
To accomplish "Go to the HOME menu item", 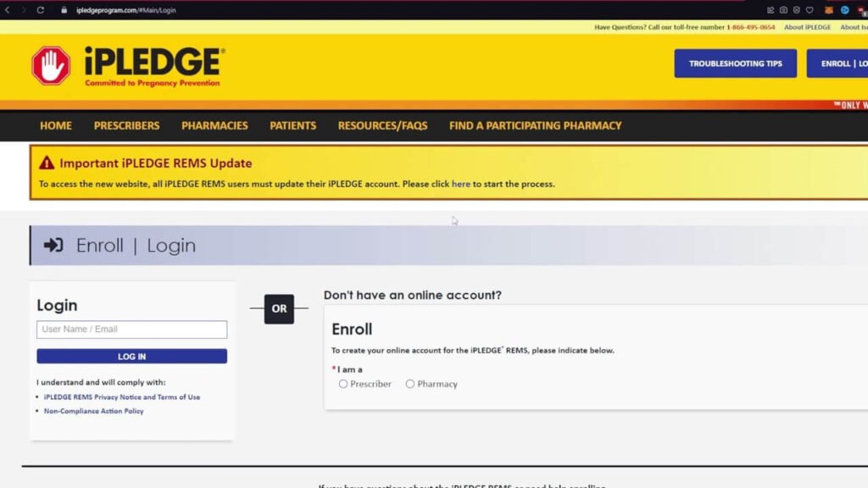I will pyautogui.click(x=55, y=125).
